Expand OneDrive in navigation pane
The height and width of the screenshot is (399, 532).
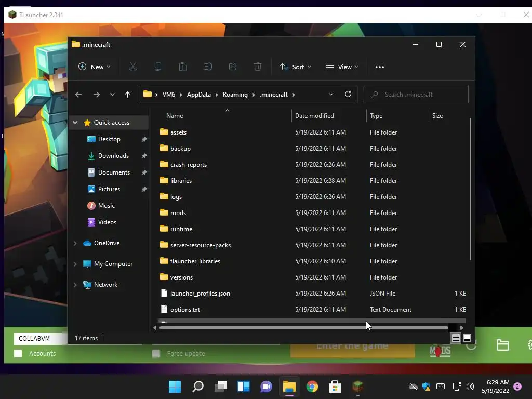coord(75,243)
